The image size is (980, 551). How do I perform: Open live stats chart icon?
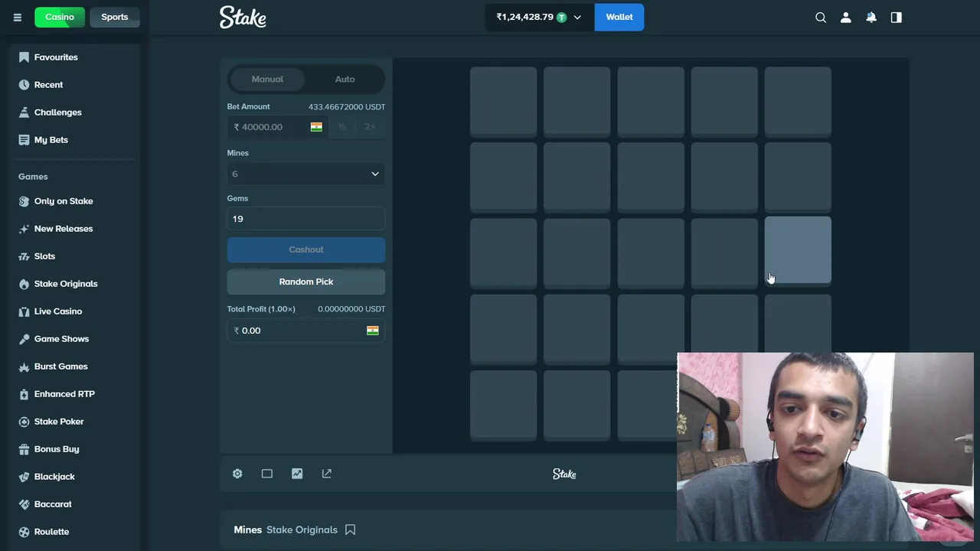click(297, 474)
